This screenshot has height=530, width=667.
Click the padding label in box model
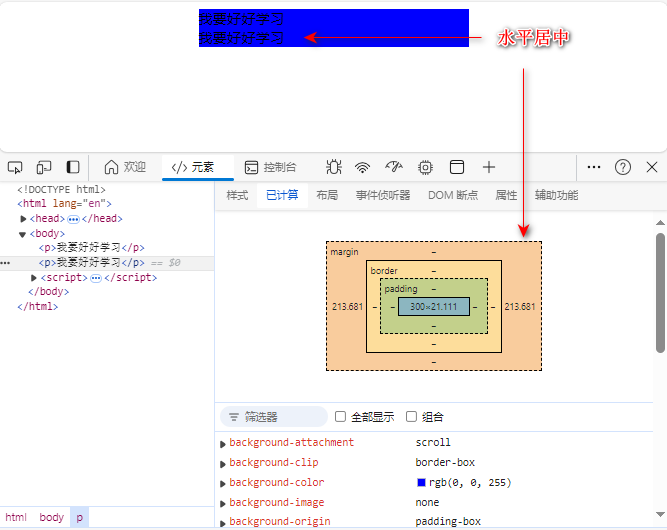(x=401, y=289)
